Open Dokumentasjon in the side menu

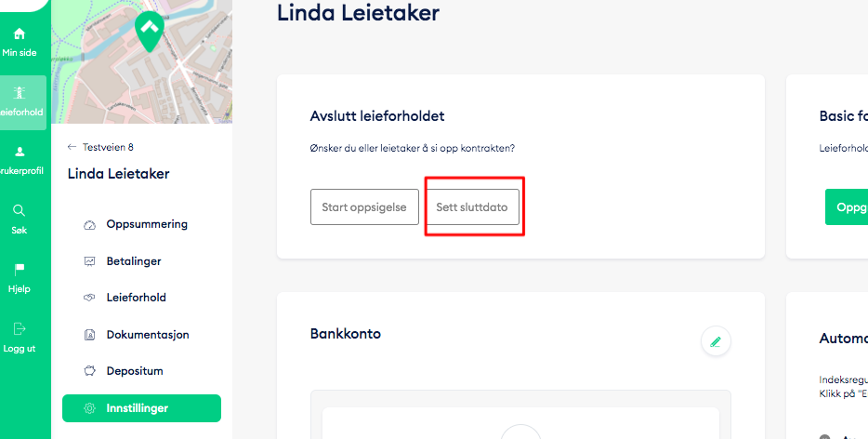tap(147, 334)
